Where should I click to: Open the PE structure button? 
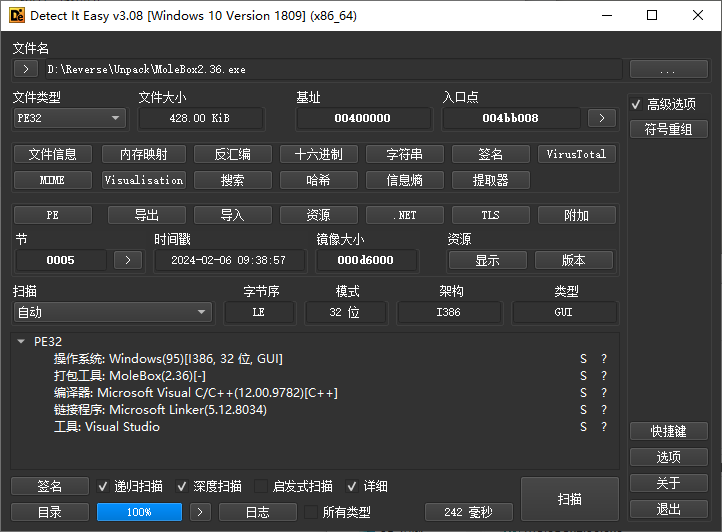coord(53,215)
